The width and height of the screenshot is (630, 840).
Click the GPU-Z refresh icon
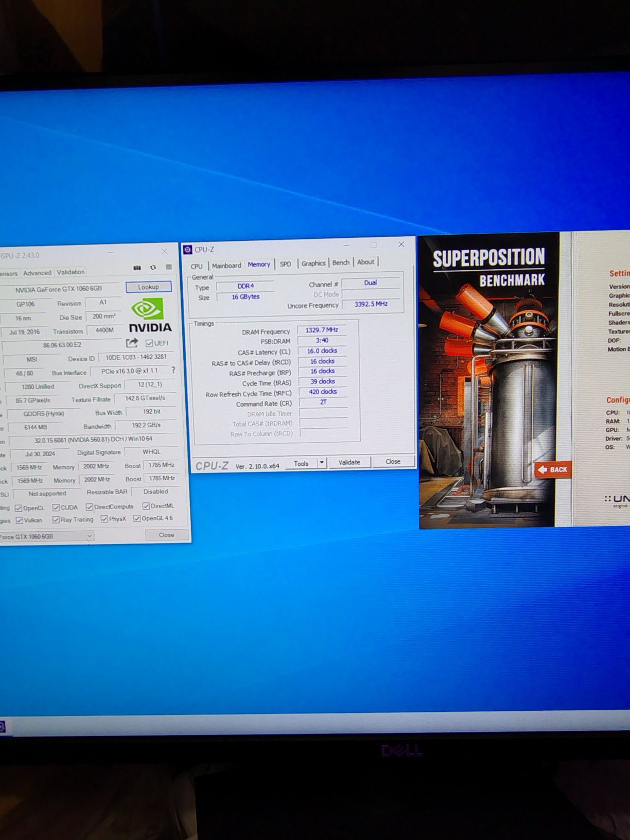click(153, 268)
